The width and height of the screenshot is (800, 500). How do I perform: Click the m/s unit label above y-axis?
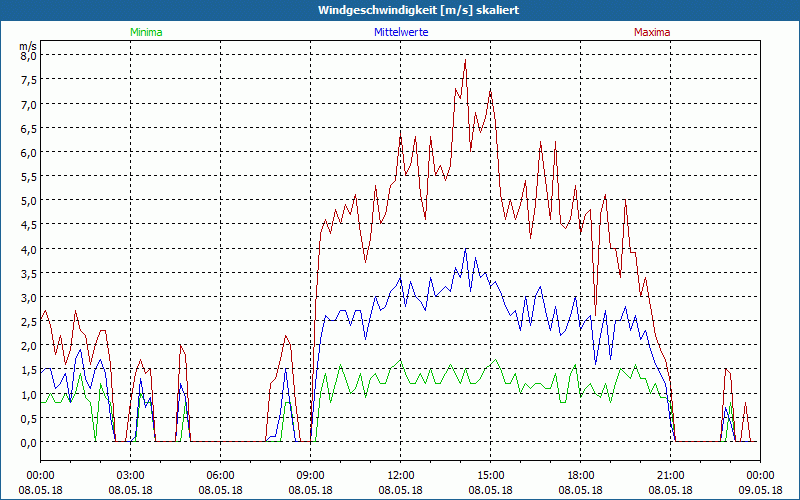(28, 46)
